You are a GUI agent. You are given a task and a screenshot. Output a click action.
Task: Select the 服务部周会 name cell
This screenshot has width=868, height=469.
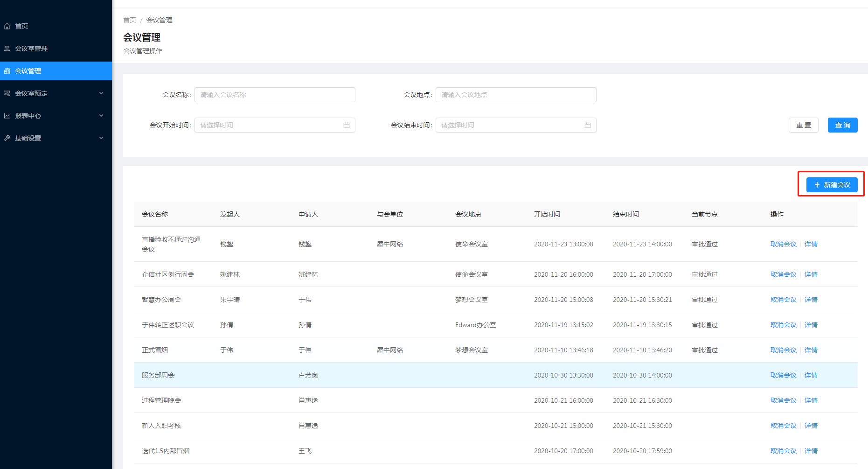[158, 375]
